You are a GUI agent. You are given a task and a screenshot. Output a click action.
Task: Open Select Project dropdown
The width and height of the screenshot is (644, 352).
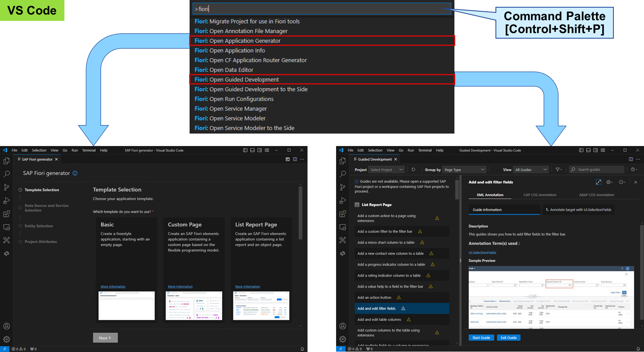click(386, 170)
